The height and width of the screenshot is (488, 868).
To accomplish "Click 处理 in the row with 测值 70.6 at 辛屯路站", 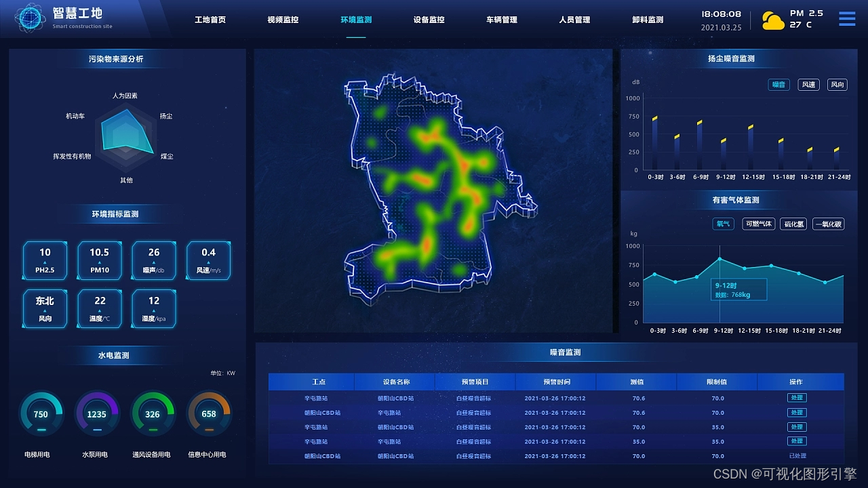I will (x=797, y=398).
